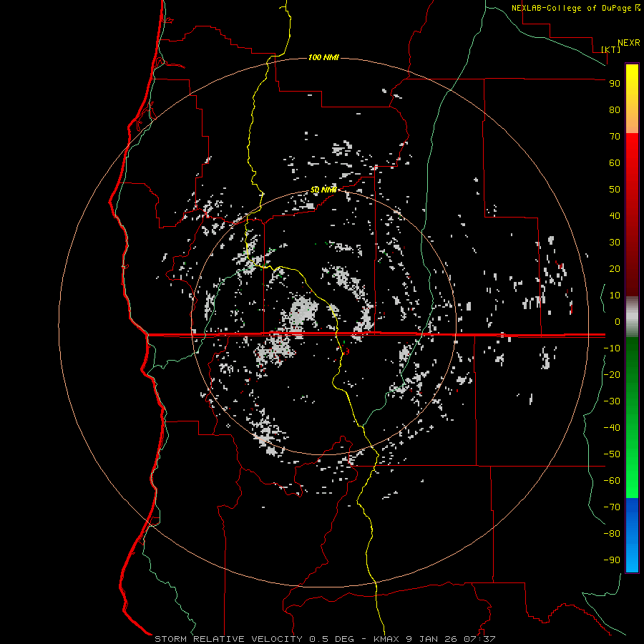The height and width of the screenshot is (644, 644).
Task: Select the 100 NMI range ring label
Action: [323, 57]
